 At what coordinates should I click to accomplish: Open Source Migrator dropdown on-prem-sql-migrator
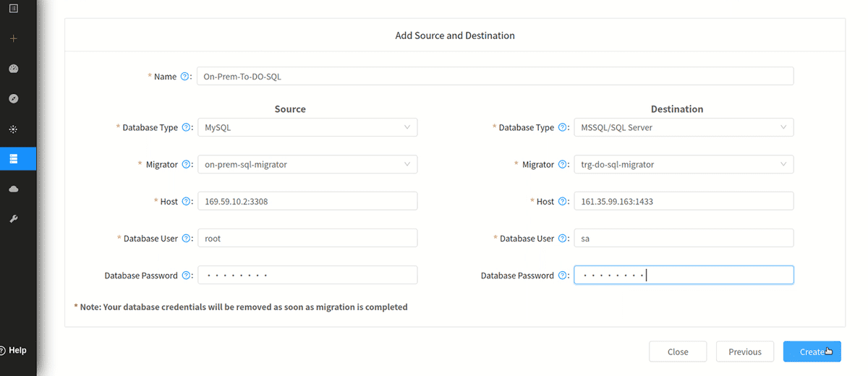click(x=307, y=164)
